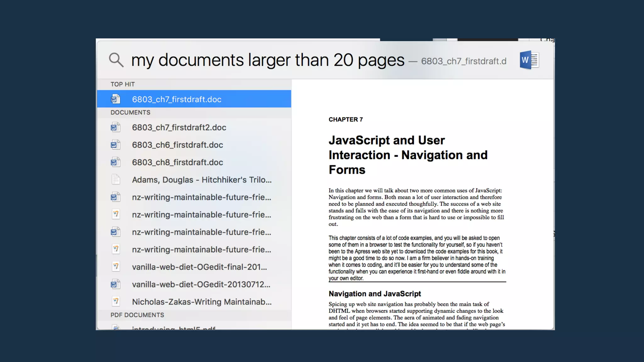Click the Word icon of 6803_ch8_firstdraft.doc

point(115,162)
